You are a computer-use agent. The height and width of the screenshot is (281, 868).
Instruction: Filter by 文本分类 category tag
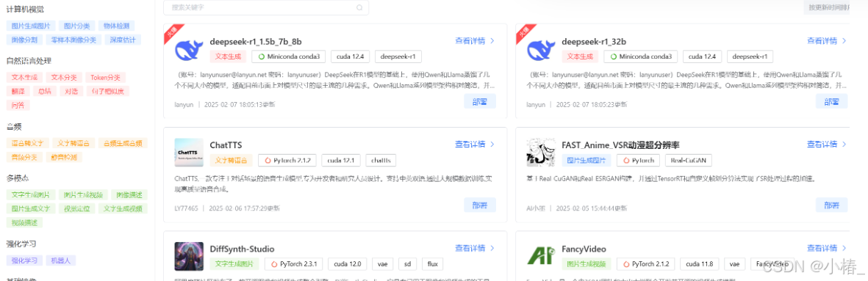[64, 77]
